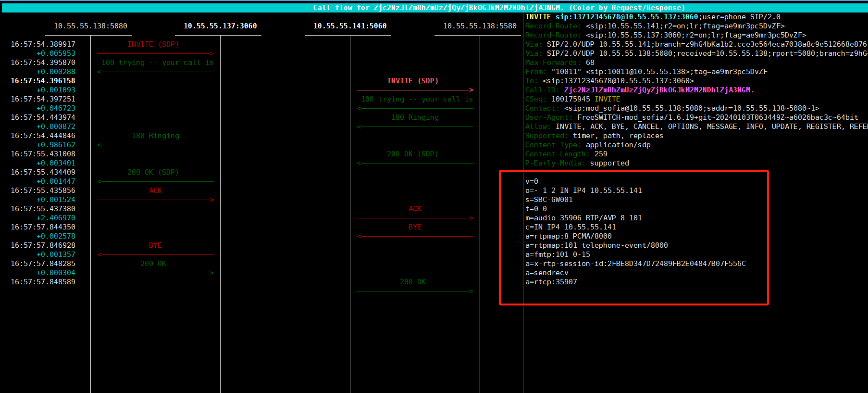This screenshot has width=868, height=393.
Task: Select the 180 Ringing message at 16:57:54.444846
Action: (x=155, y=136)
